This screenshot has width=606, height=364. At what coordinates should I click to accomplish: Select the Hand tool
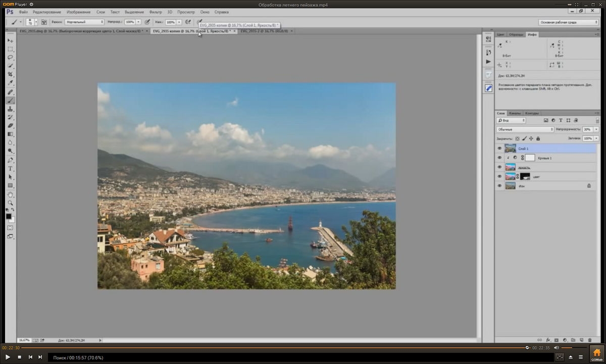pyautogui.click(x=11, y=194)
